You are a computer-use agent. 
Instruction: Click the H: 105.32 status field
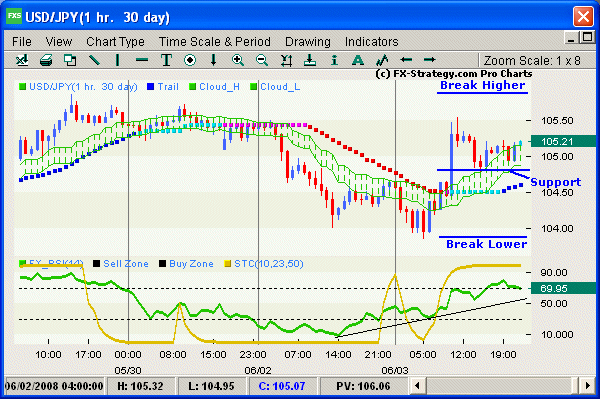click(140, 386)
